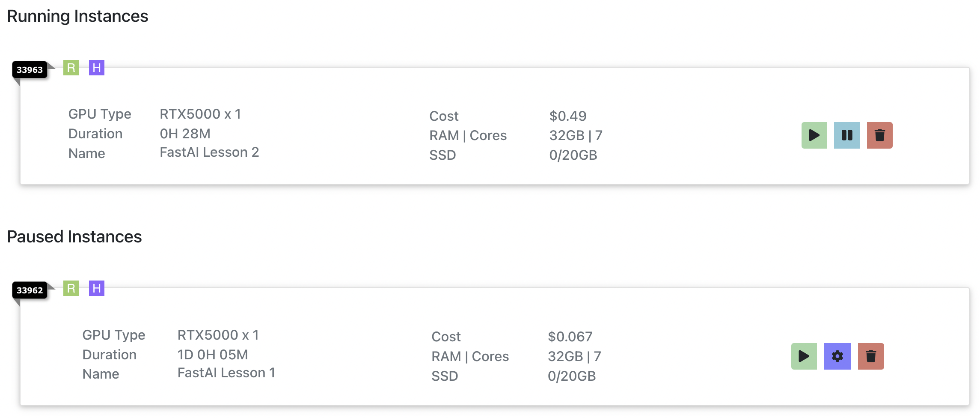Click purple H badge on instance 33963
This screenshot has height=418, width=980.
point(97,68)
